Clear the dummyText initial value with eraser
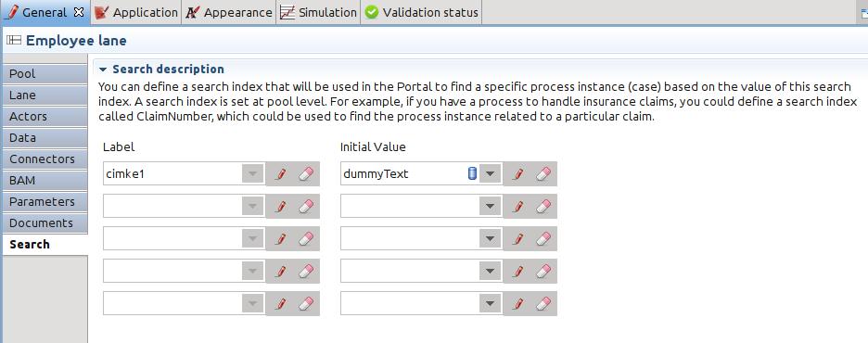Viewport: 868px width, 343px height. 543,174
